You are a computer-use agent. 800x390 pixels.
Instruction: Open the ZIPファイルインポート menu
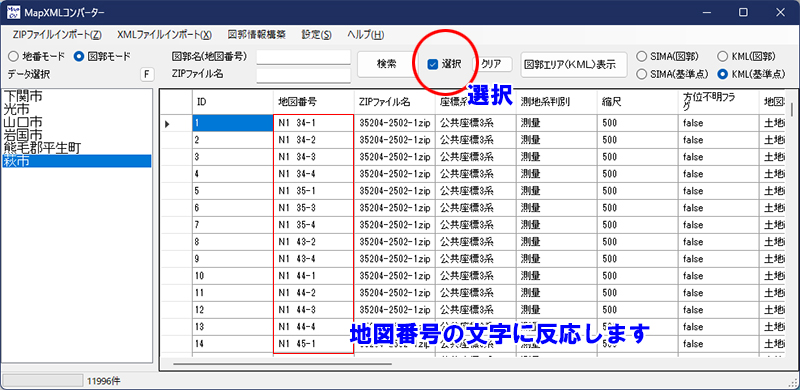click(57, 35)
